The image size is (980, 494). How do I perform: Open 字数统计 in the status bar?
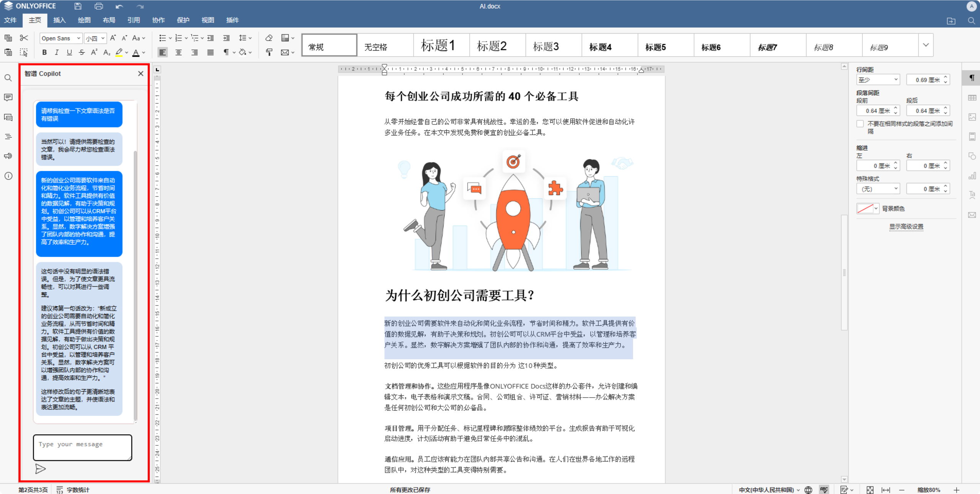73,490
